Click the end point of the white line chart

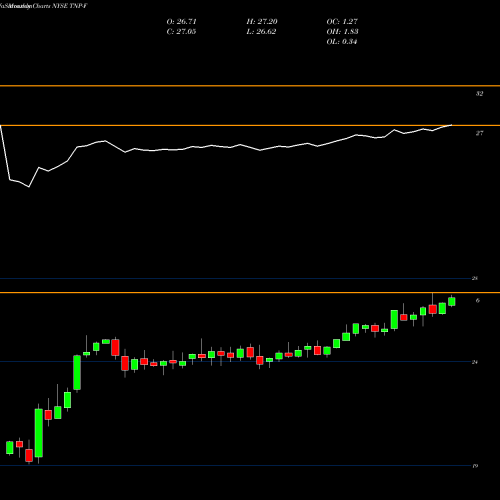tap(452, 125)
